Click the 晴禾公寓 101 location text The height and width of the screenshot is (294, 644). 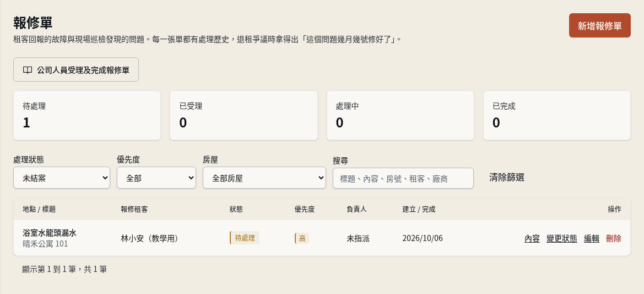point(45,244)
